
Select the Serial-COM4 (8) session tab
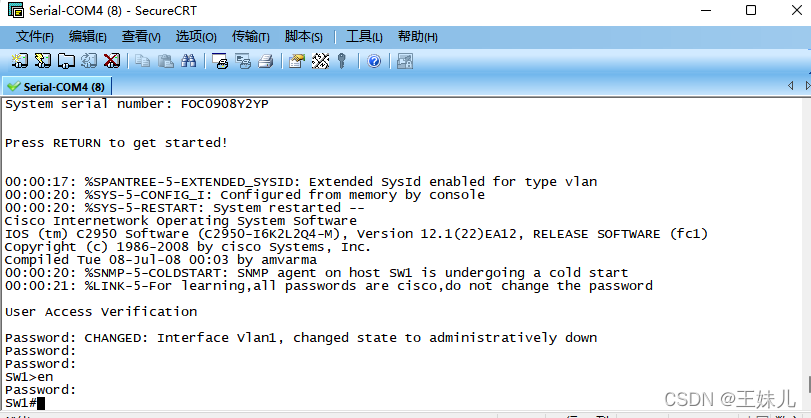pos(56,86)
